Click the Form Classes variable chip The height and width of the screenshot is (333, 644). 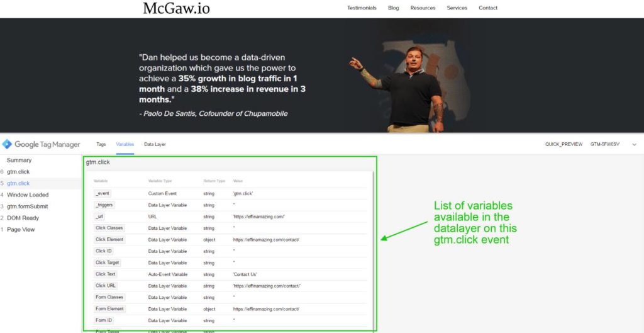point(109,297)
